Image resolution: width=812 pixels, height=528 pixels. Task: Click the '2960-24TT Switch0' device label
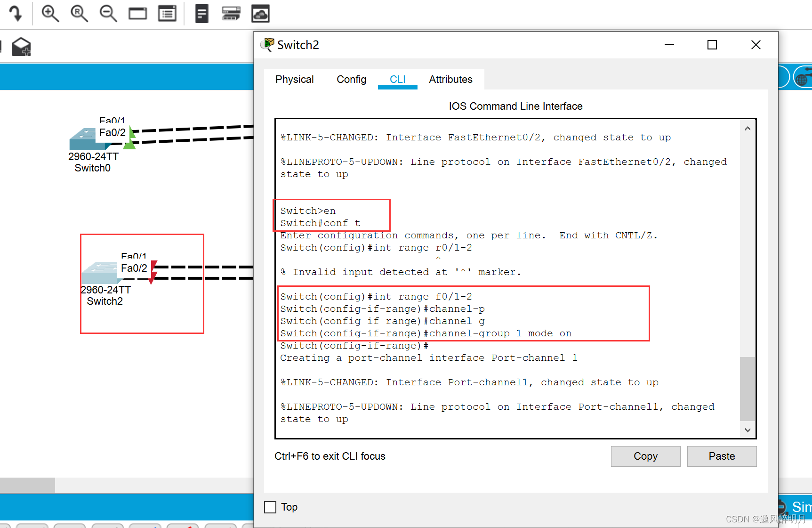tap(93, 162)
